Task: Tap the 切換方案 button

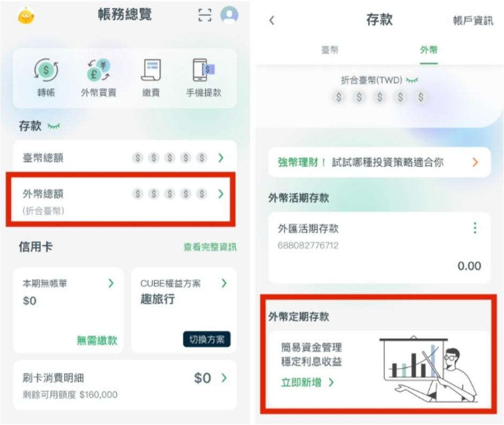Action: (207, 339)
